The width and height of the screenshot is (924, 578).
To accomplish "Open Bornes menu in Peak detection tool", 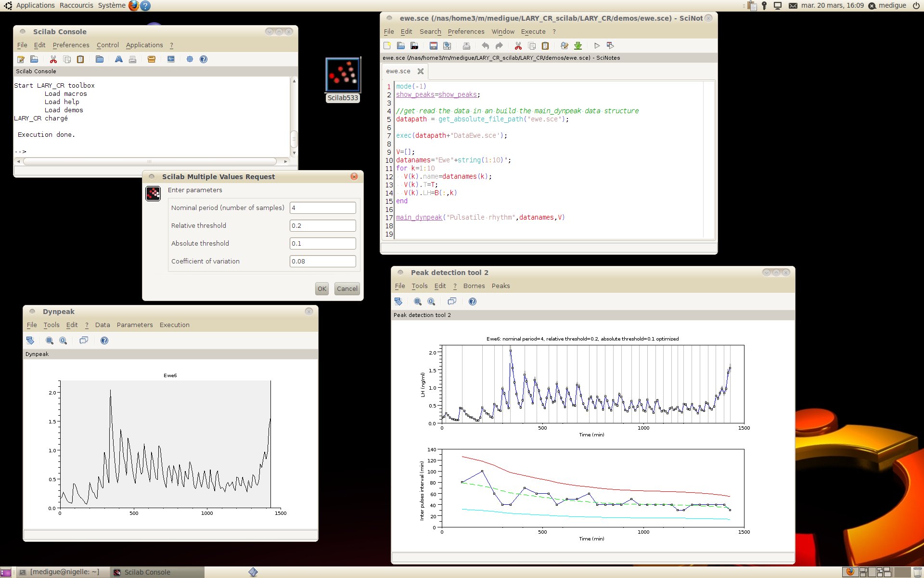I will (474, 286).
